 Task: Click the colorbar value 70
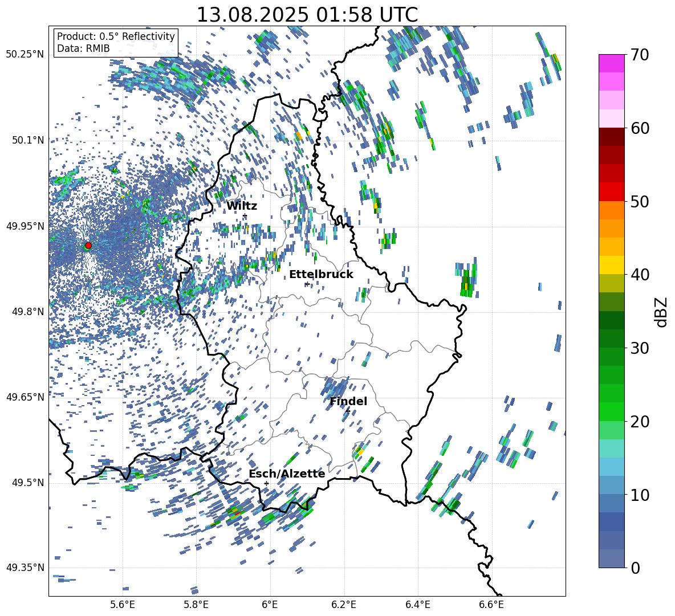point(640,55)
